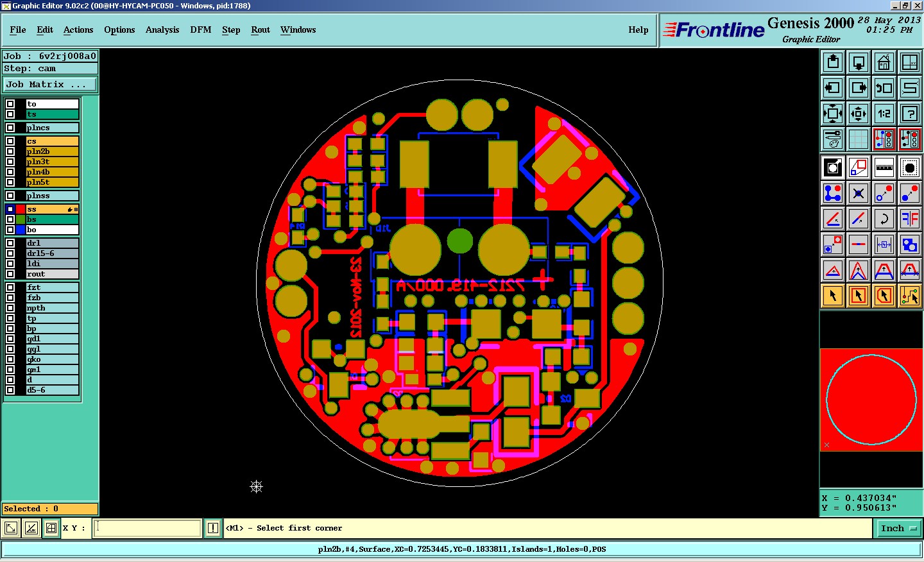Screen dimensions: 924x562
Task: Click the red-blue angled line edit icon
Action: click(x=833, y=219)
